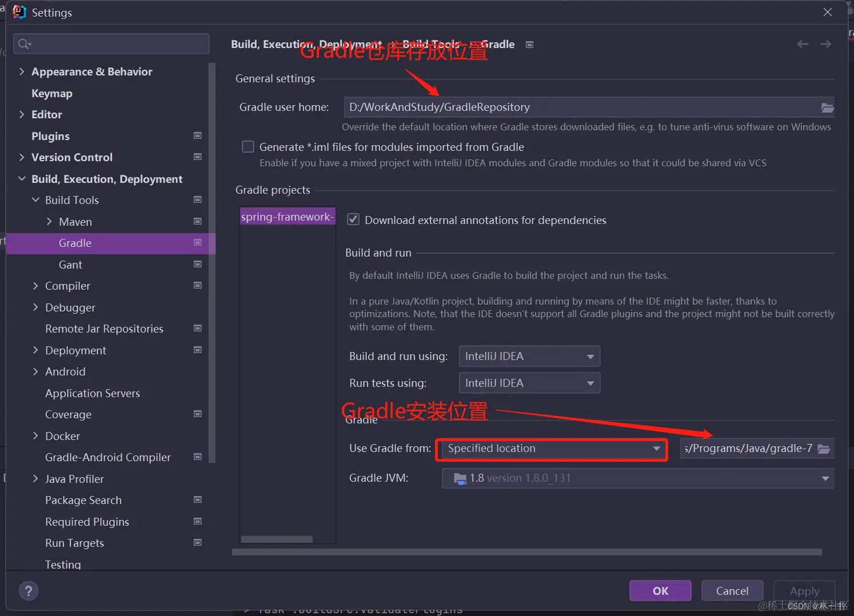Click the project-level icon next to Remote Jar Repositories
The height and width of the screenshot is (616, 854).
[x=198, y=328]
